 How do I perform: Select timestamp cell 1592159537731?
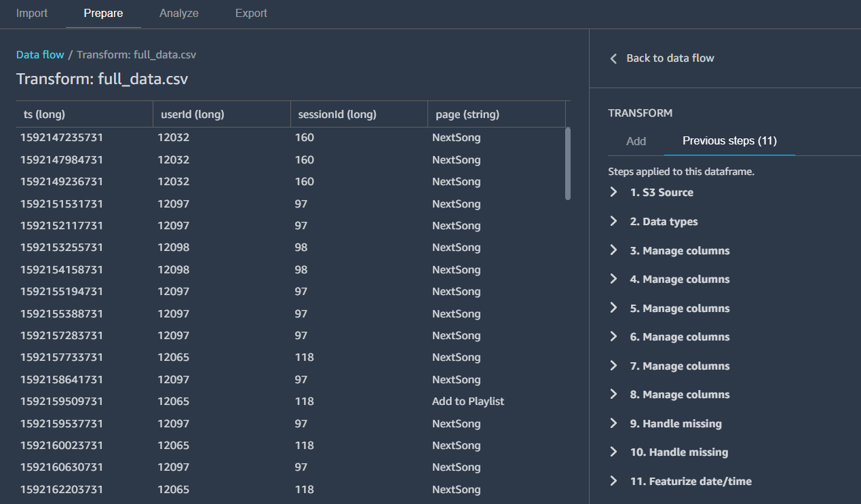click(62, 424)
